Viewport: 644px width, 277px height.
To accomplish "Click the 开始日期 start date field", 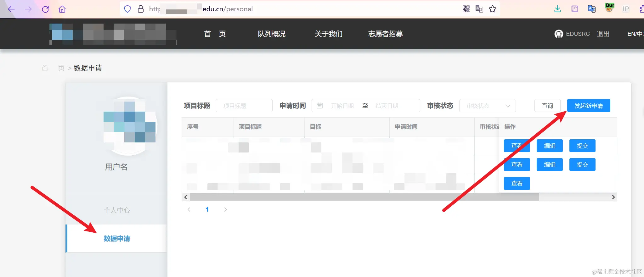I will click(x=342, y=106).
